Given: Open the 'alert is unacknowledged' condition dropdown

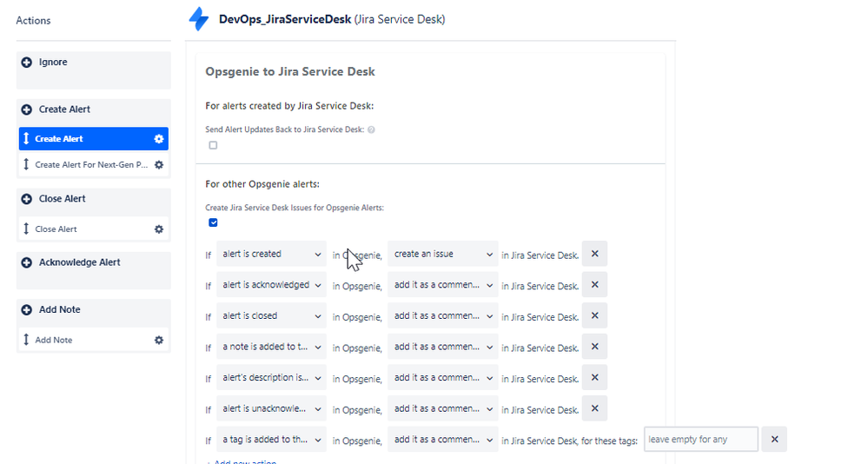Looking at the screenshot, I should coord(271,409).
